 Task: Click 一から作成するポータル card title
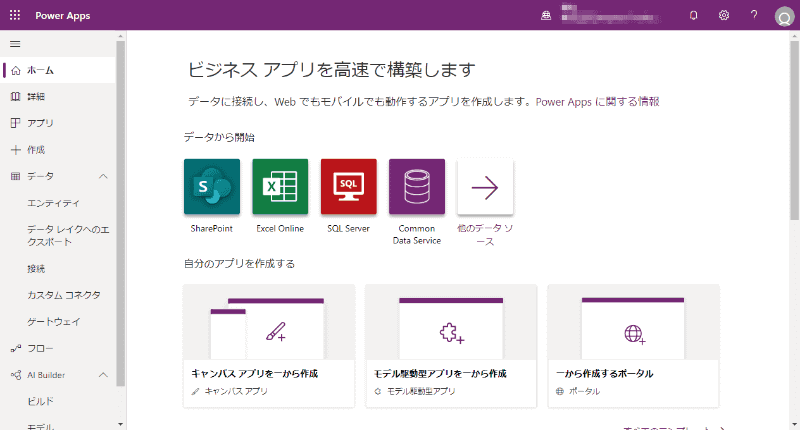pos(605,373)
